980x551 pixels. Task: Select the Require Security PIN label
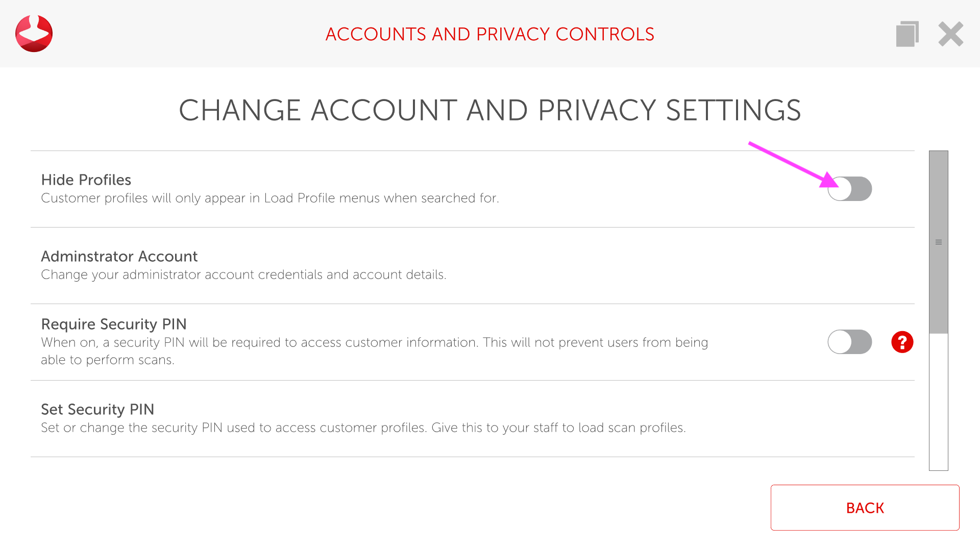(x=113, y=324)
